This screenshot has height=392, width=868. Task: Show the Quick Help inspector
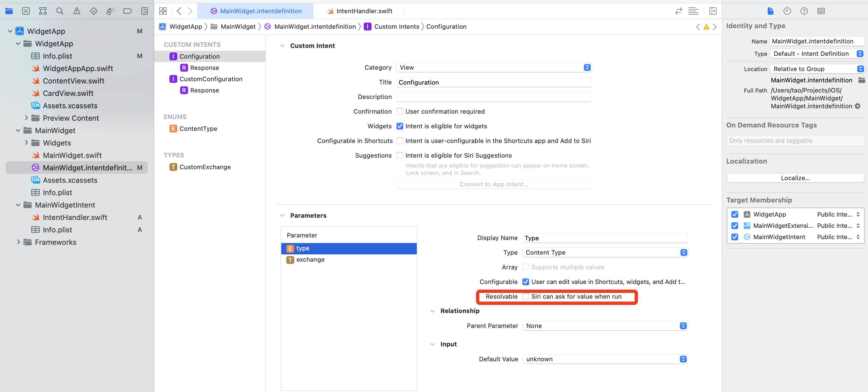804,11
